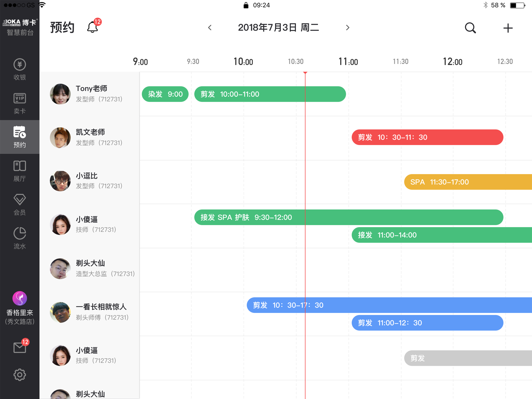Switch store via 香格里来 (秀文路店) entry
The image size is (532, 399).
click(x=20, y=308)
